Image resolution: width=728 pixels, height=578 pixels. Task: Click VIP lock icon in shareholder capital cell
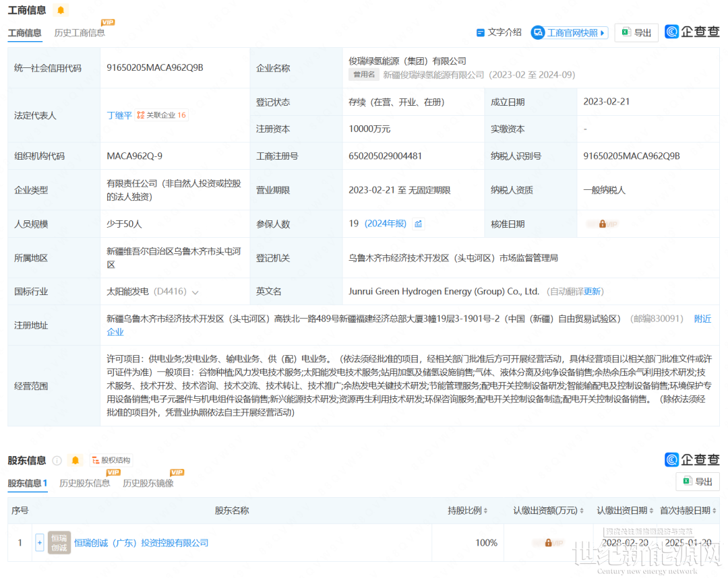548,543
